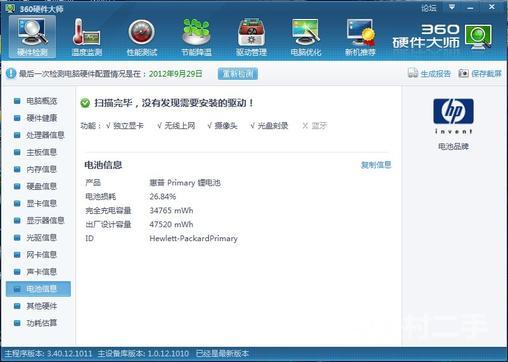Click the 26.84% battery wear value
Viewport: 508px width, 362px height.
coord(163,197)
